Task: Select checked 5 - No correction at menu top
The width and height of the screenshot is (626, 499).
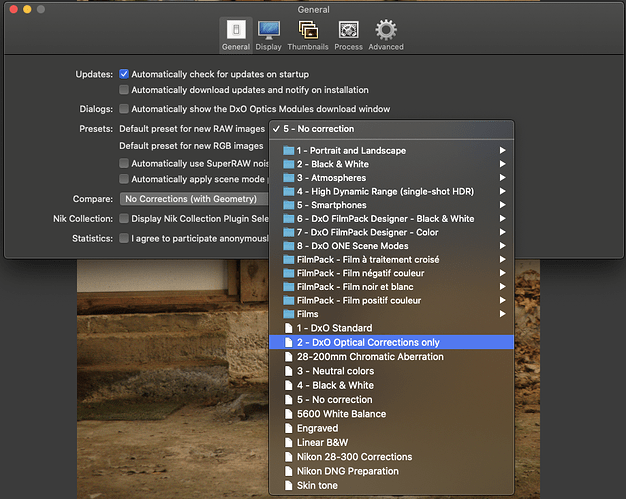Action: (392, 129)
